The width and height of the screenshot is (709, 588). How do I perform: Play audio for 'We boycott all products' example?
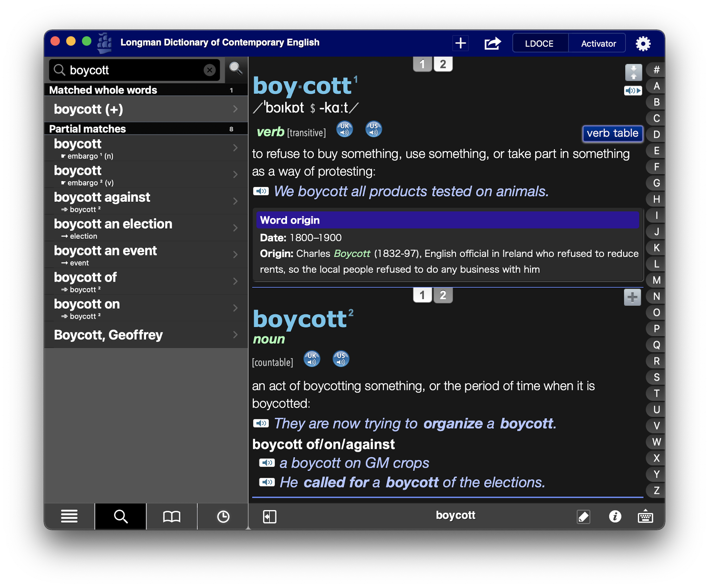click(x=261, y=192)
